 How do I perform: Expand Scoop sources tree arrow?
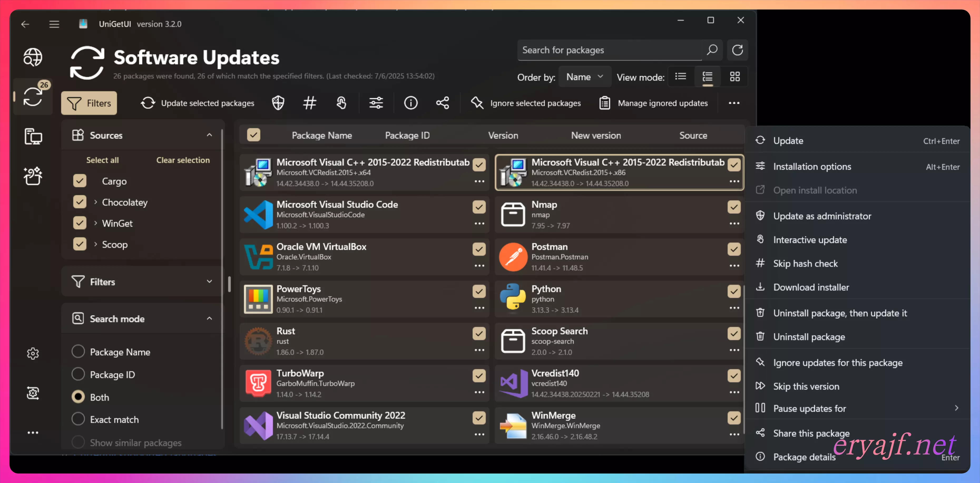click(x=95, y=244)
